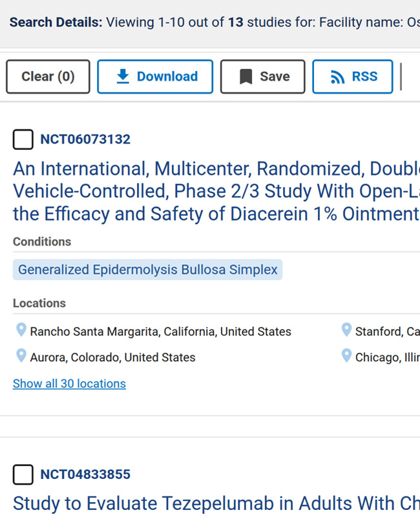The width and height of the screenshot is (420, 517).
Task: Click the RSS feed icon
Action: point(337,77)
